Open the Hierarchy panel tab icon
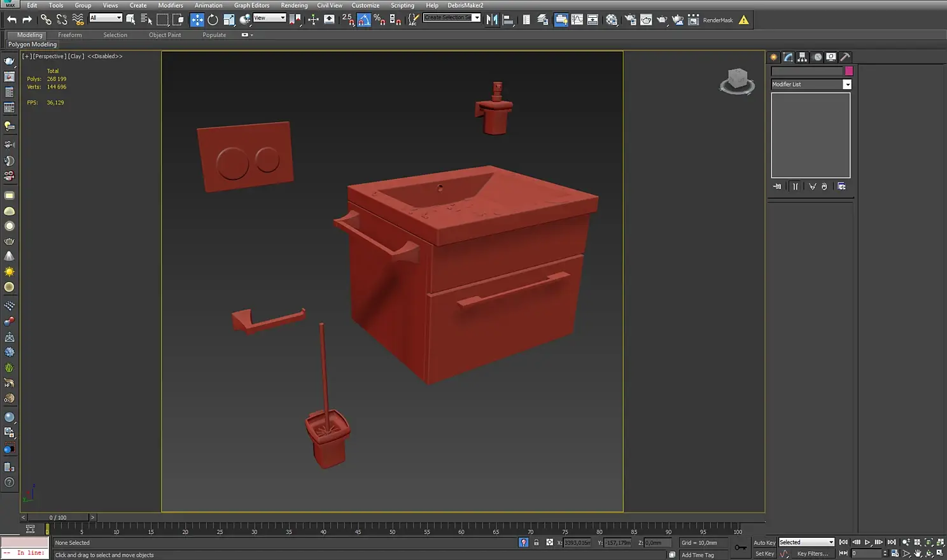 point(802,57)
